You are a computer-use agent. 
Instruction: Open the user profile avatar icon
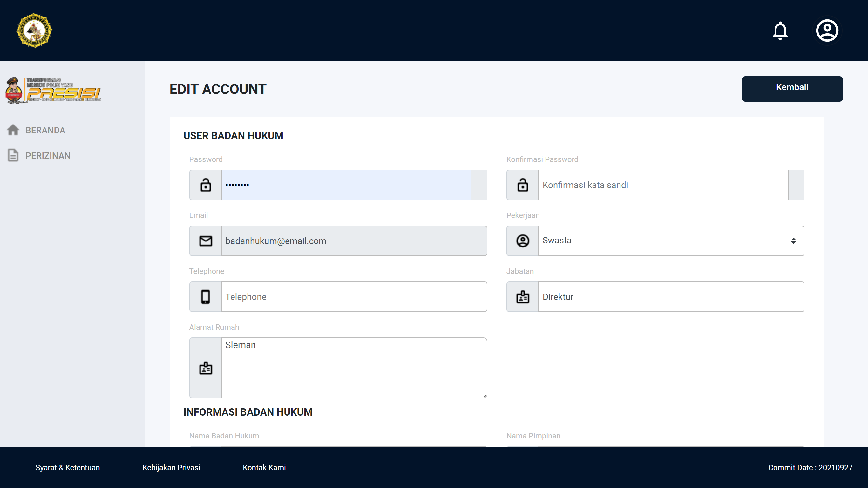click(827, 31)
